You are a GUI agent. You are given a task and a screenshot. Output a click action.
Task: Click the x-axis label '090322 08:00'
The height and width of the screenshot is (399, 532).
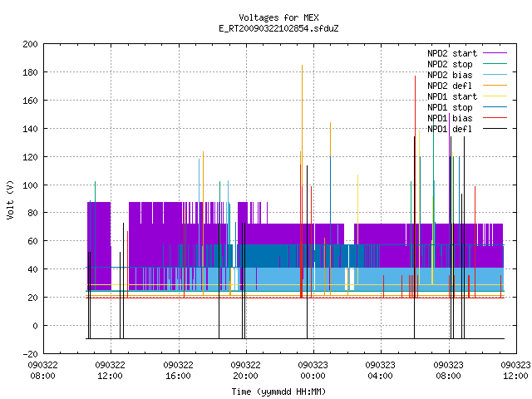click(x=42, y=371)
